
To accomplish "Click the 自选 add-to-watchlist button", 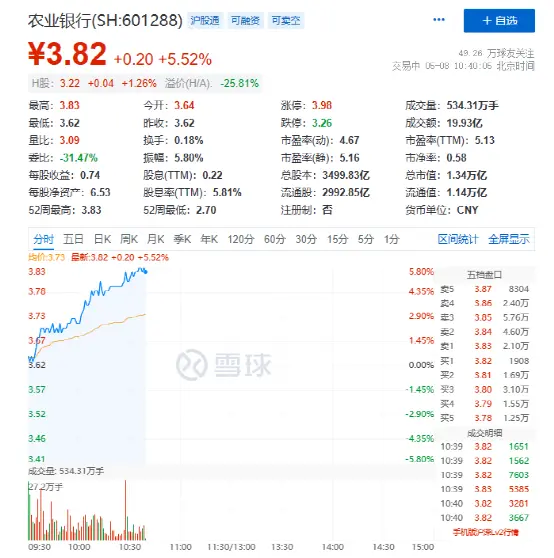I will (499, 21).
